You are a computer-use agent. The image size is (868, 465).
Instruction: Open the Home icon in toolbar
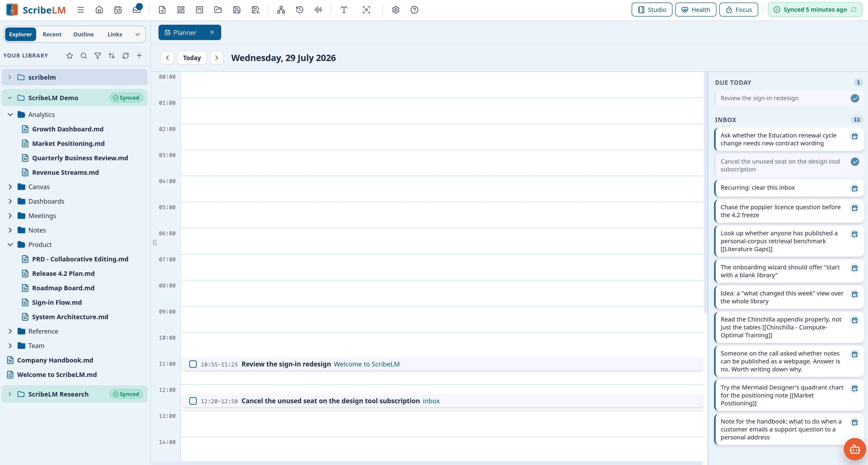pos(99,10)
